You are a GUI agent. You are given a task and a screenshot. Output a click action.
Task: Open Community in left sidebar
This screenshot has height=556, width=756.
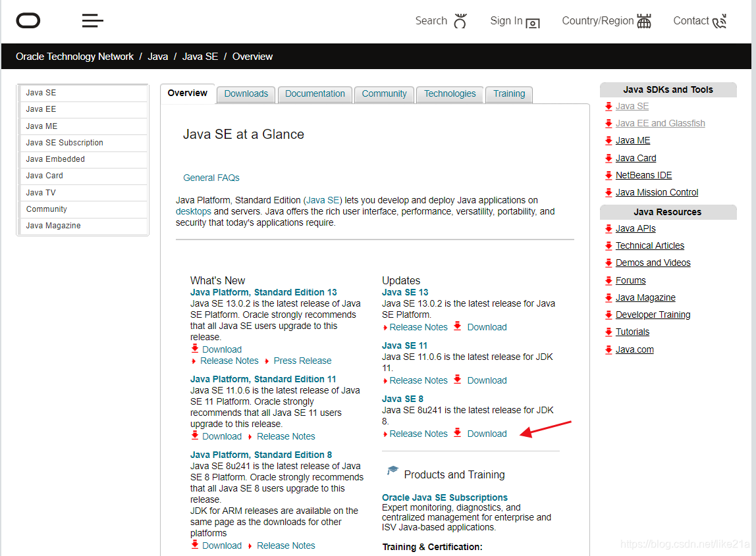tap(83, 209)
